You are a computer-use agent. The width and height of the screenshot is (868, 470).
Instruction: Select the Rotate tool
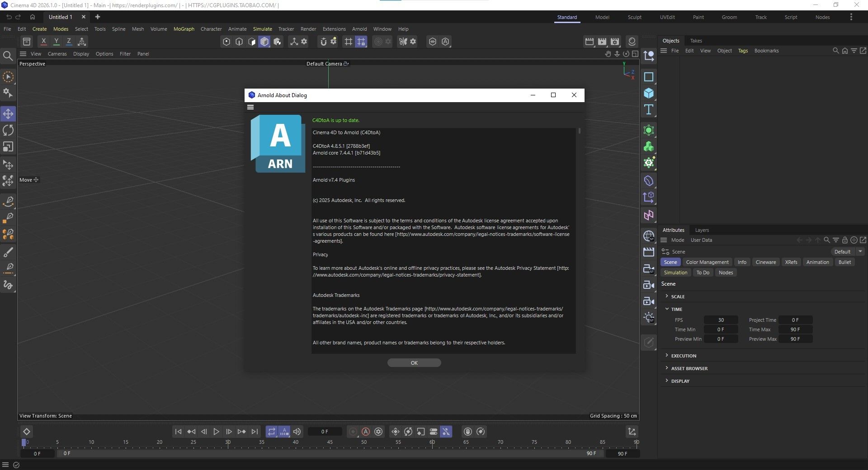point(8,130)
